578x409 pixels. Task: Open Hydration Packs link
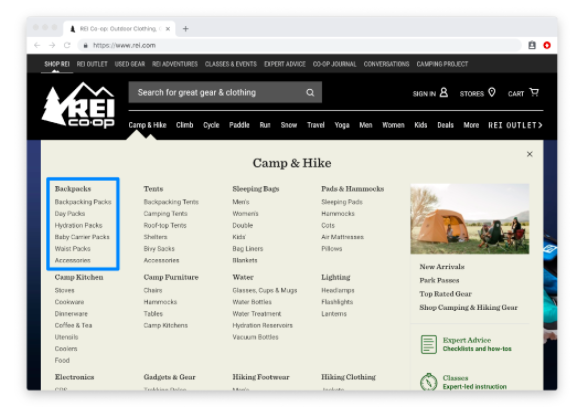pyautogui.click(x=79, y=225)
